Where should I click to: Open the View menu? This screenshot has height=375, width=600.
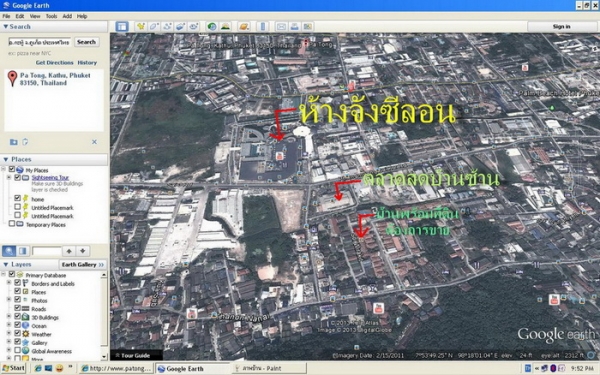pyautogui.click(x=35, y=16)
